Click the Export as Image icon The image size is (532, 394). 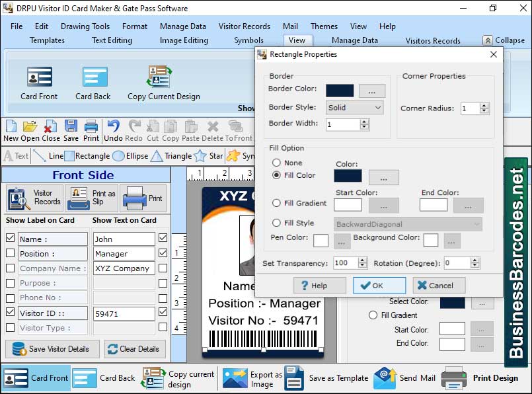pos(235,378)
